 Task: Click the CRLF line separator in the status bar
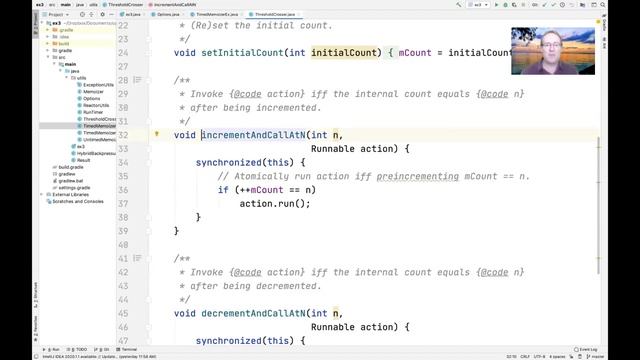pyautogui.click(x=525, y=357)
